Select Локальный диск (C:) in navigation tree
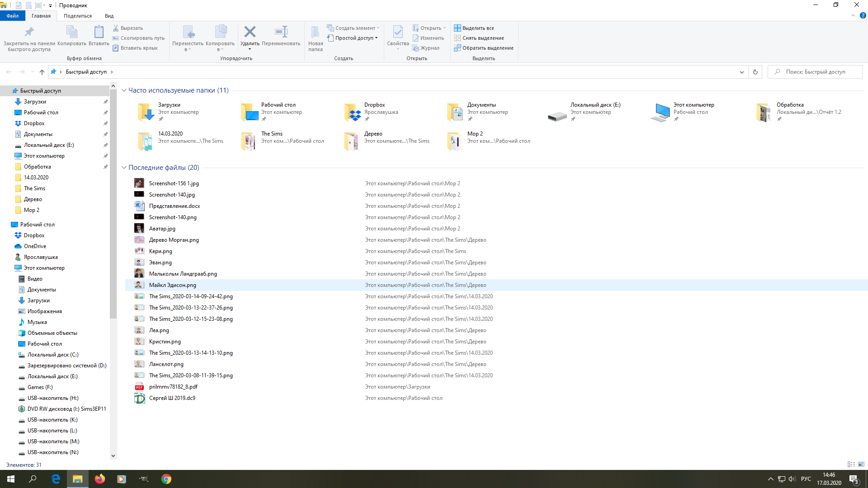The width and height of the screenshot is (868, 488). [x=52, y=355]
